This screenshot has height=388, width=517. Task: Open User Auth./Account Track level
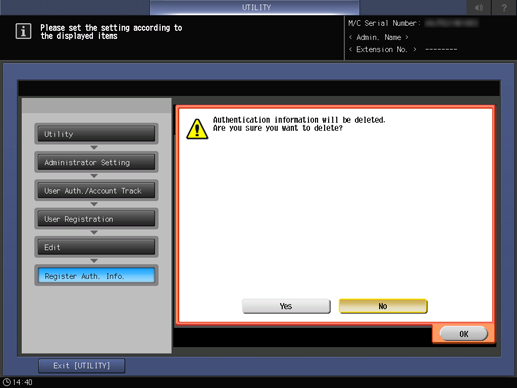96,190
